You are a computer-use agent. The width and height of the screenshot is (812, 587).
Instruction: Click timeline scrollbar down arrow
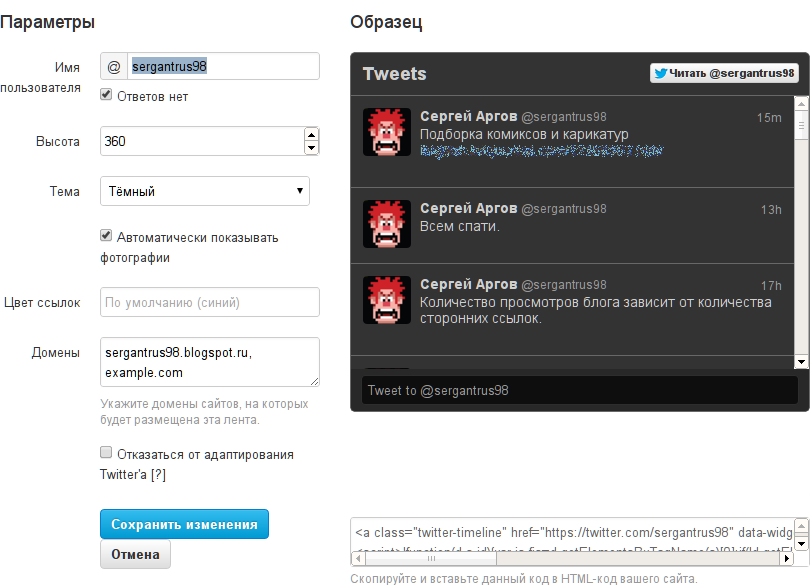click(x=801, y=362)
